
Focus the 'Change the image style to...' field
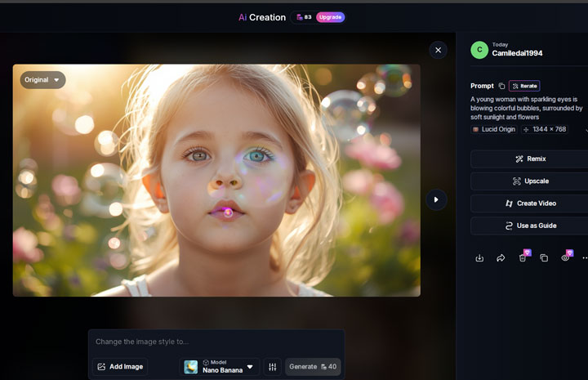coord(216,342)
